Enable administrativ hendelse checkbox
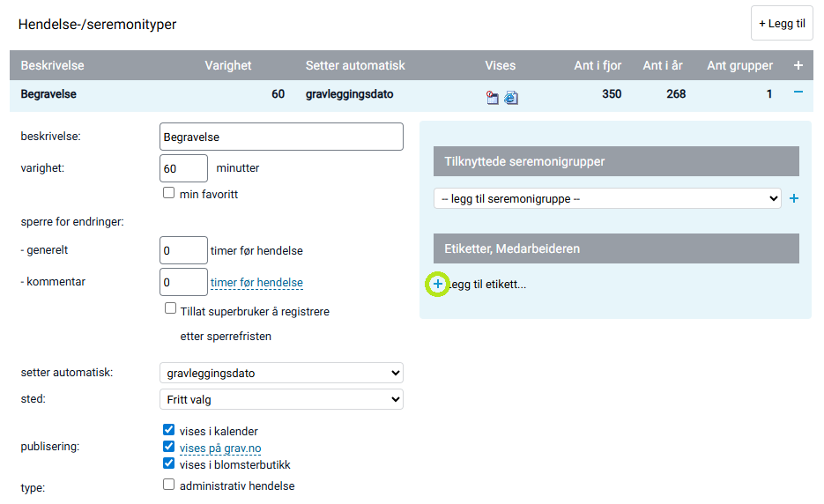This screenshot has height=504, width=824. 169,485
